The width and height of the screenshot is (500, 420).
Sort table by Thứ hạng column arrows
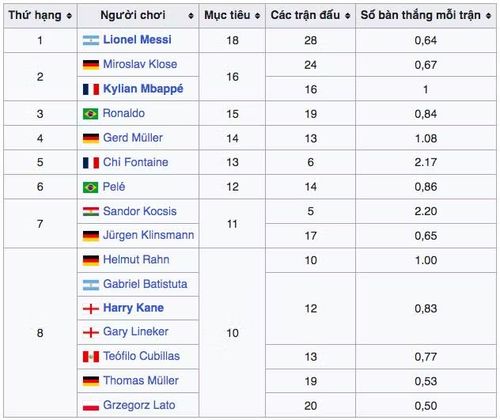[69, 16]
